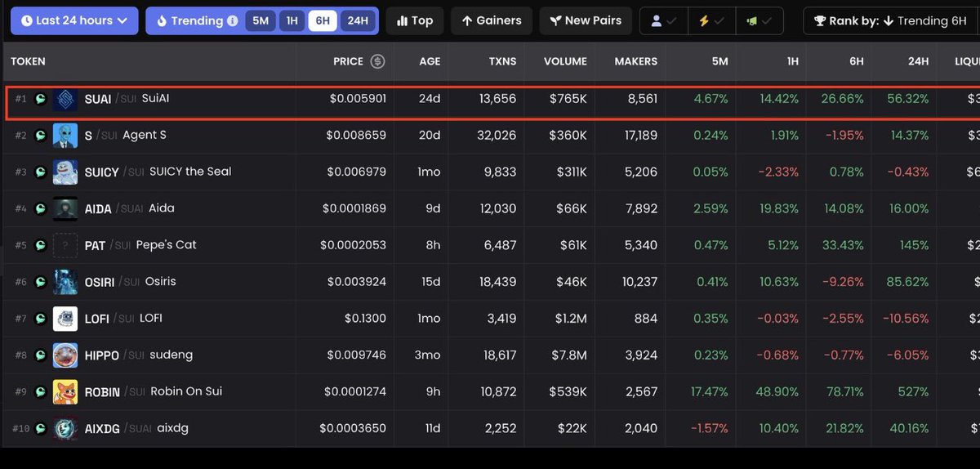This screenshot has width=980, height=469.
Task: Show Gainers list
Action: (492, 20)
